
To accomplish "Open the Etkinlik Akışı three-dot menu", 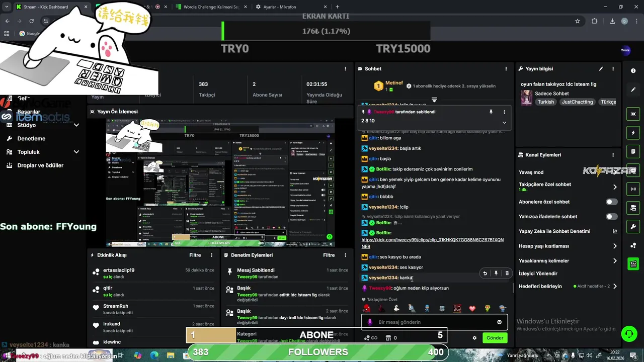I will [212, 255].
